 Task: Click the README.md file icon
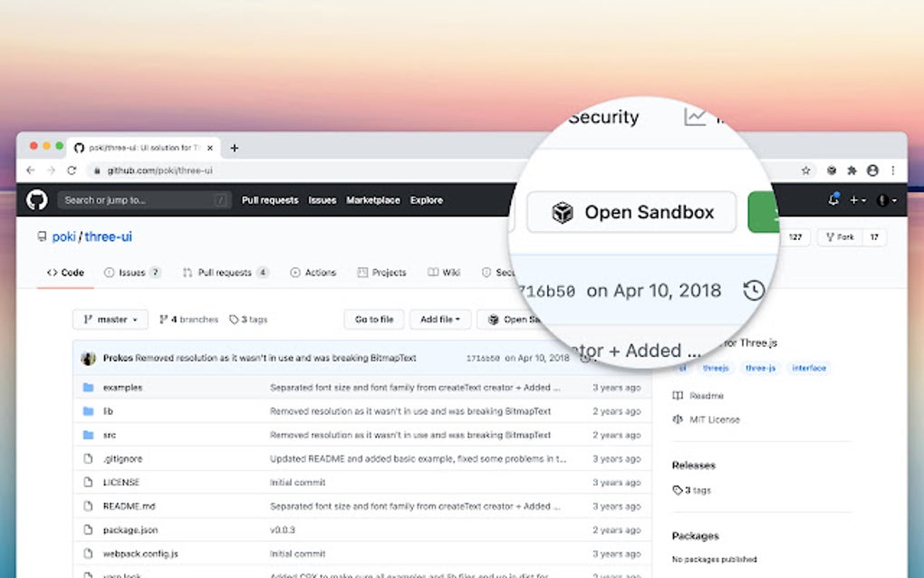click(89, 506)
